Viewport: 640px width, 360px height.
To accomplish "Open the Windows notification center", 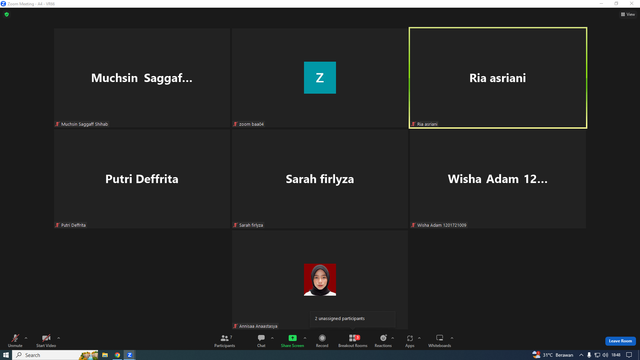I will coord(629,355).
